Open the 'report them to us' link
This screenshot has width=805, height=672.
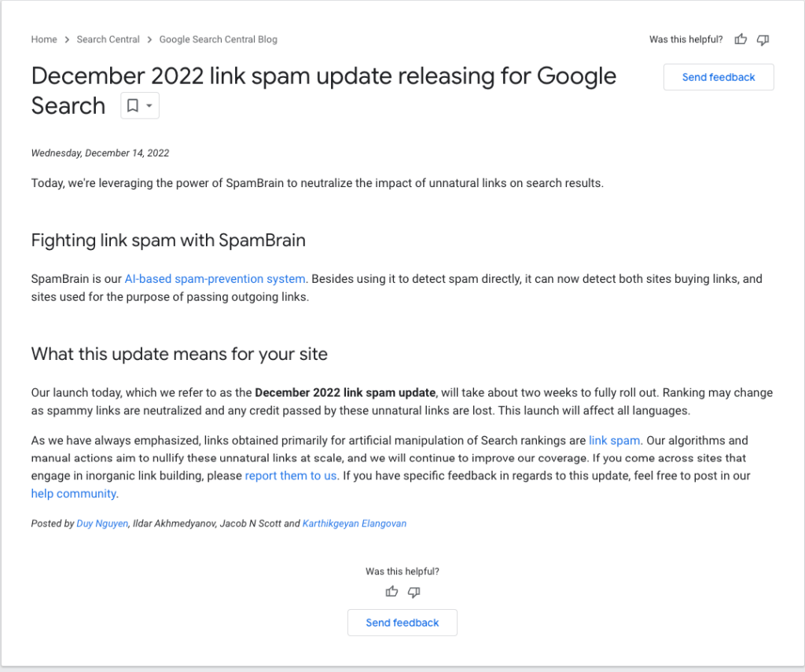pyautogui.click(x=291, y=476)
